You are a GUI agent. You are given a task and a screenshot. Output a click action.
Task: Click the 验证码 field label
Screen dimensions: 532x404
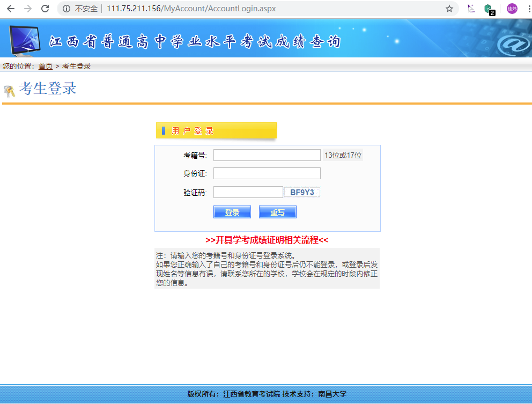click(195, 193)
